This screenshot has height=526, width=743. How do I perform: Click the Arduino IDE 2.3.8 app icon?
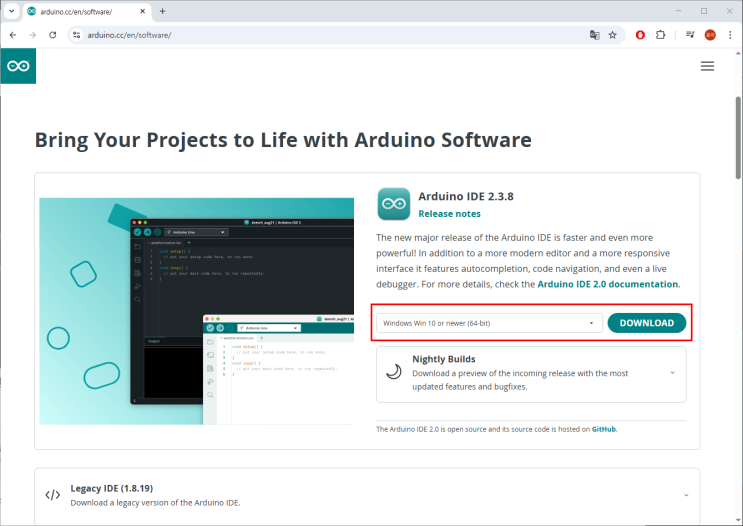[x=394, y=204]
